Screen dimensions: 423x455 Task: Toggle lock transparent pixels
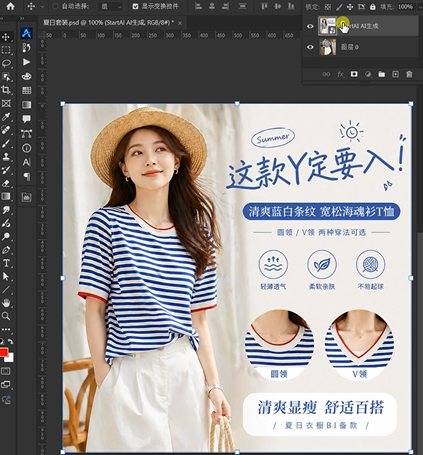click(x=328, y=7)
